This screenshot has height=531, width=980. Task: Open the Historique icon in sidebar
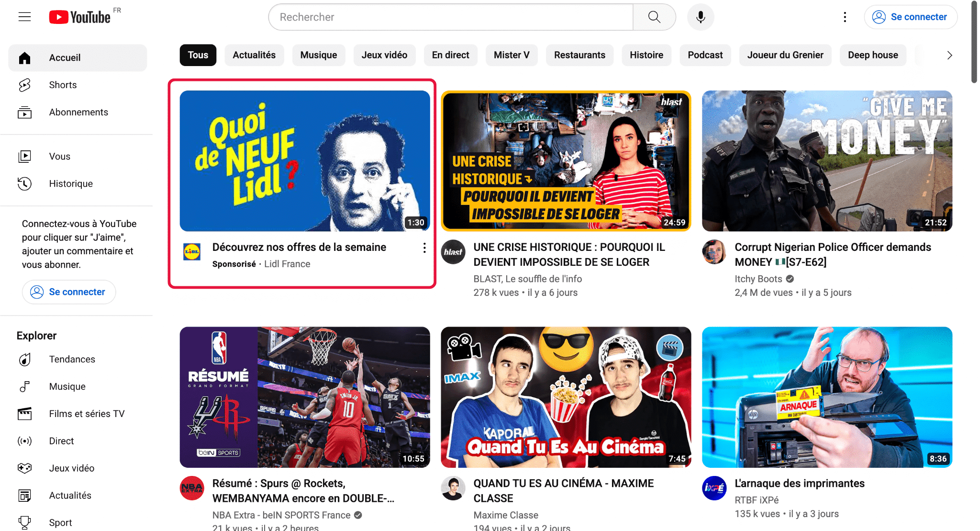click(x=24, y=183)
